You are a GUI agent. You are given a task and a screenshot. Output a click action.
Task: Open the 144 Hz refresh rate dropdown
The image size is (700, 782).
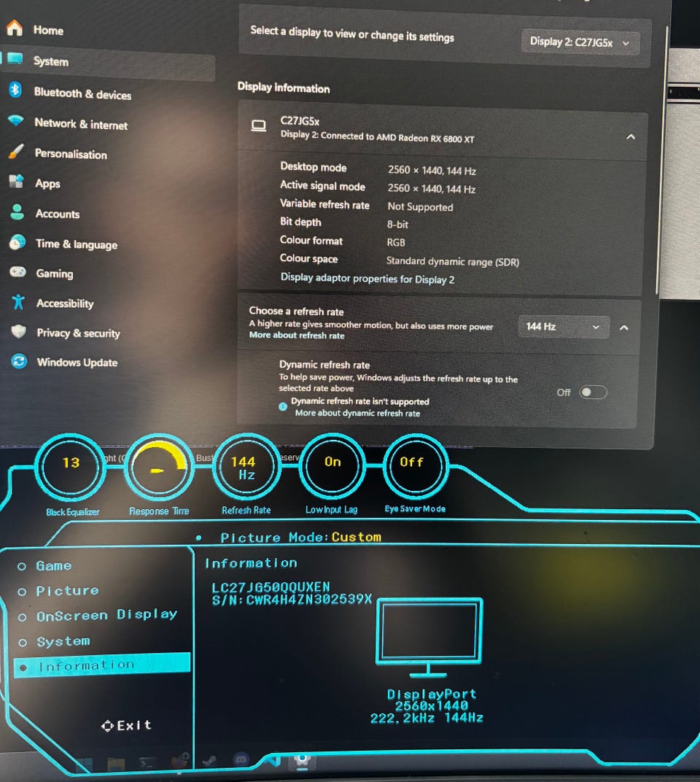(564, 327)
